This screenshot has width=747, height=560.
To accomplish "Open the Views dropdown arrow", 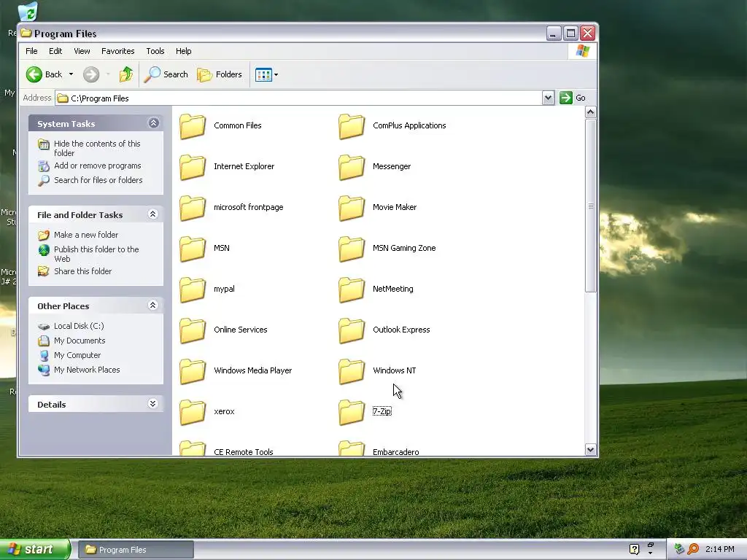I will coord(276,75).
